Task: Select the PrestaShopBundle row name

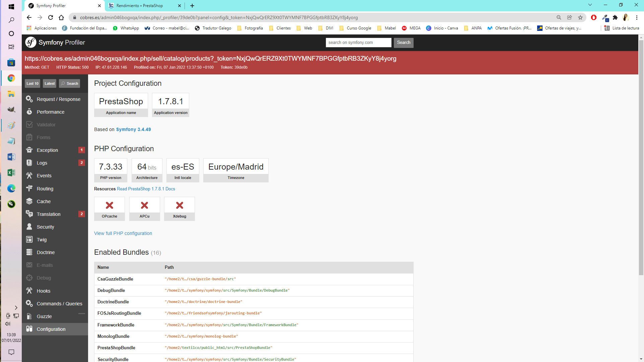Action: [x=116, y=348]
